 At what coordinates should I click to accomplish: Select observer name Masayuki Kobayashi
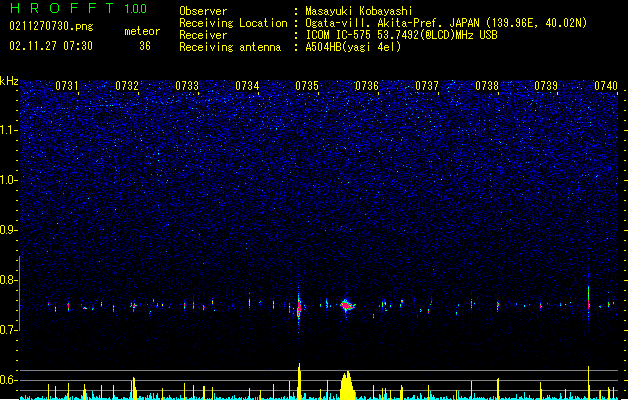(358, 11)
